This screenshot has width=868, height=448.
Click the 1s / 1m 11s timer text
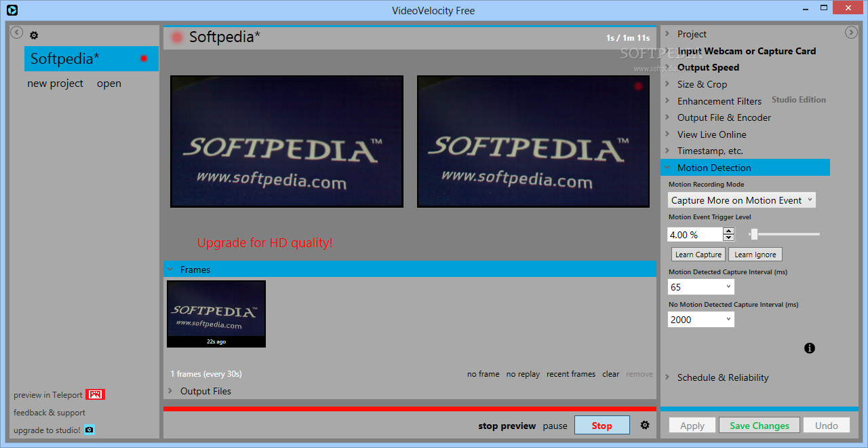[x=628, y=38]
